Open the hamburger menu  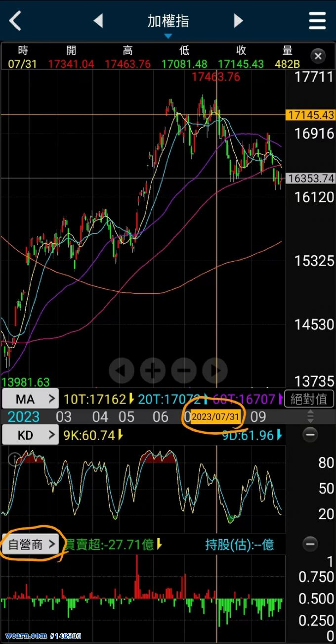point(317,21)
